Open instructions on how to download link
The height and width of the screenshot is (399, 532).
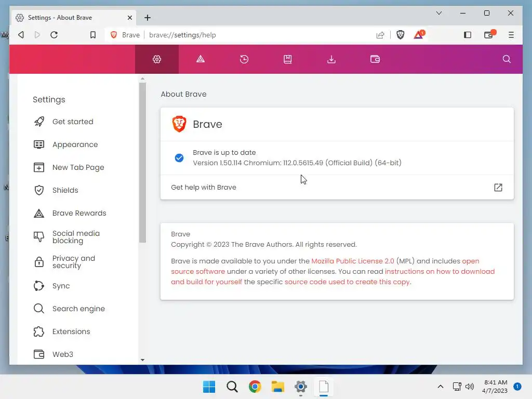[440, 271]
